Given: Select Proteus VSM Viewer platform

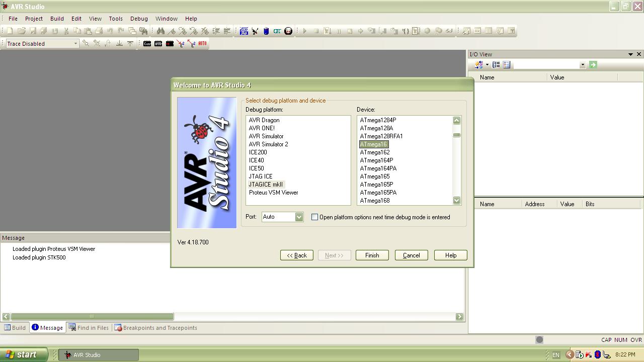Looking at the screenshot, I should [x=273, y=193].
